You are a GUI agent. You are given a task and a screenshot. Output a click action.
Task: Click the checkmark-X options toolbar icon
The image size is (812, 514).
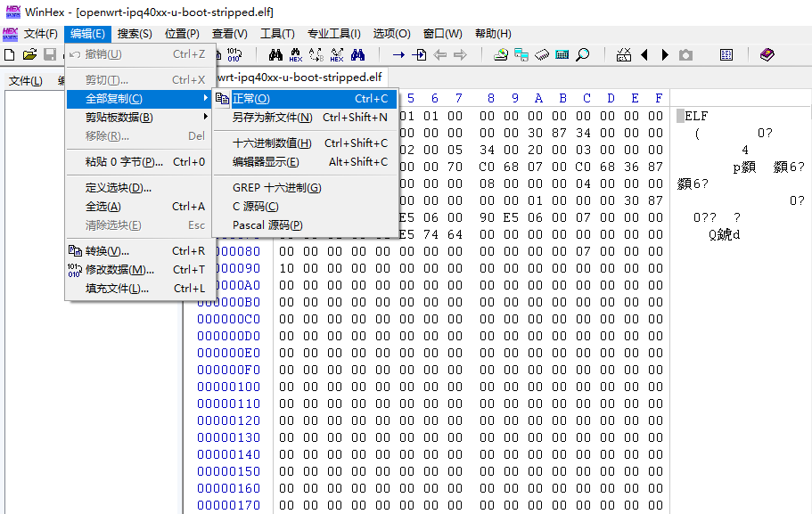624,55
